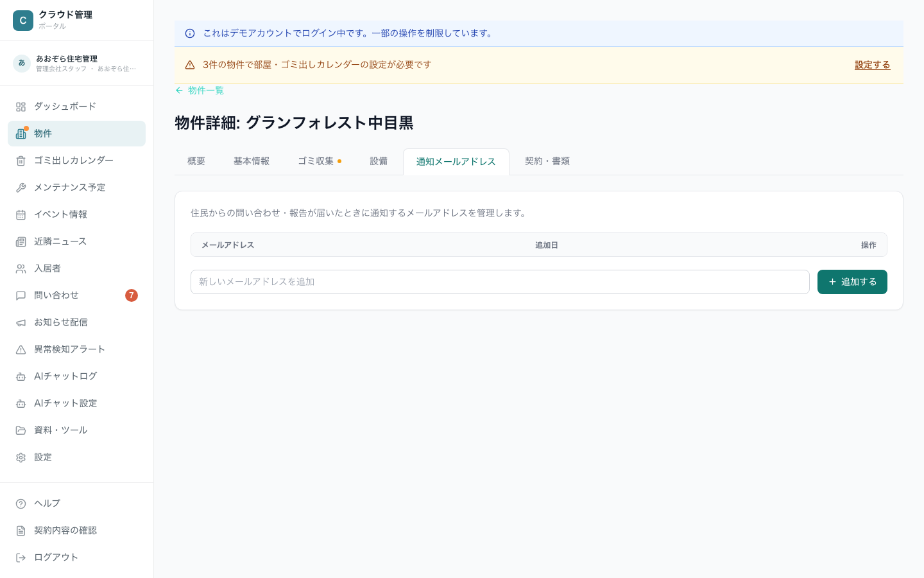
Task: Click the building icon for 物件
Action: pyautogui.click(x=21, y=134)
